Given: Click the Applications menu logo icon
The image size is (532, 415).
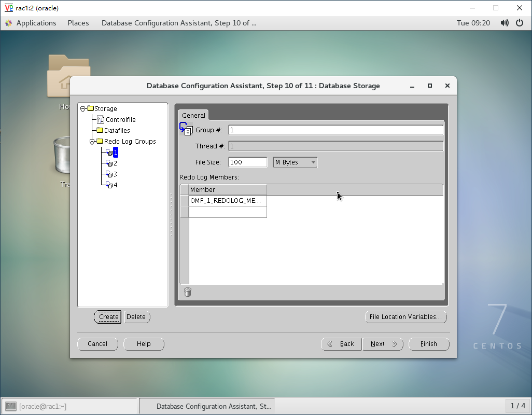Looking at the screenshot, I should click(x=9, y=23).
